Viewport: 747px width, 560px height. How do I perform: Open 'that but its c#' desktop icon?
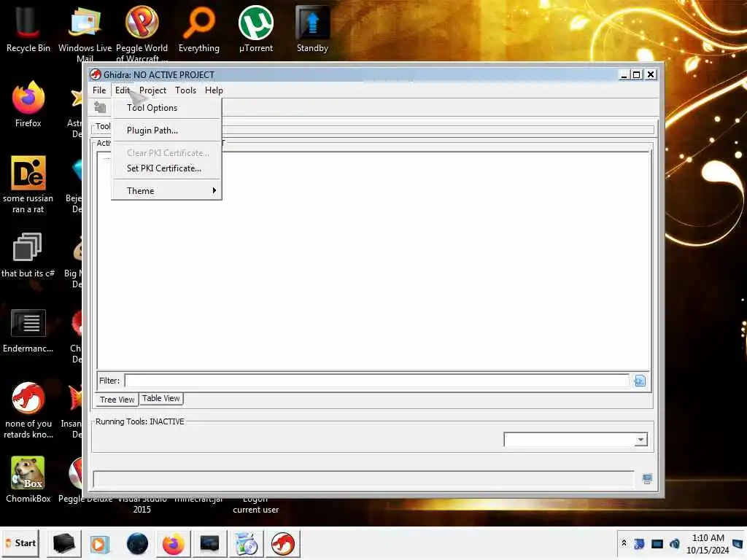click(x=28, y=255)
